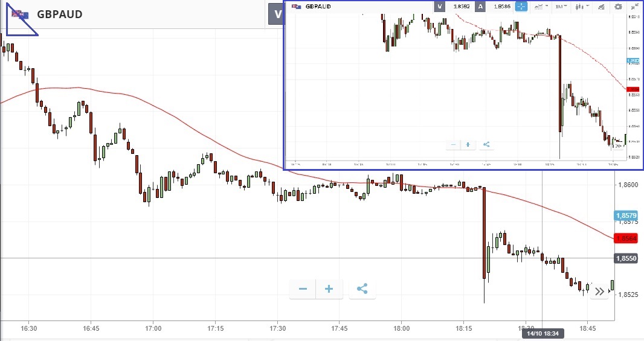Collapse the inset chart window
This screenshot has width=644, height=341.
click(x=634, y=7)
